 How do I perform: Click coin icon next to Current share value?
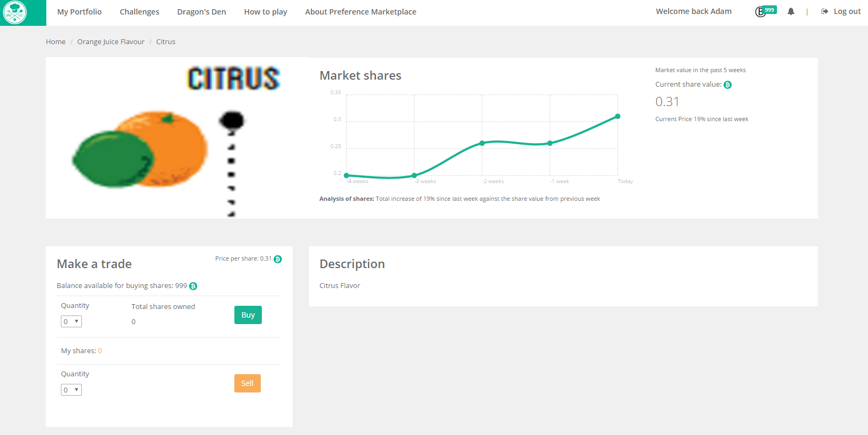coord(727,85)
